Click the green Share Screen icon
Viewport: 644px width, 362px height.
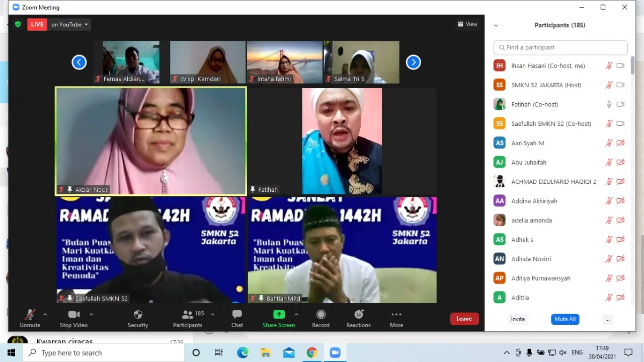279,315
